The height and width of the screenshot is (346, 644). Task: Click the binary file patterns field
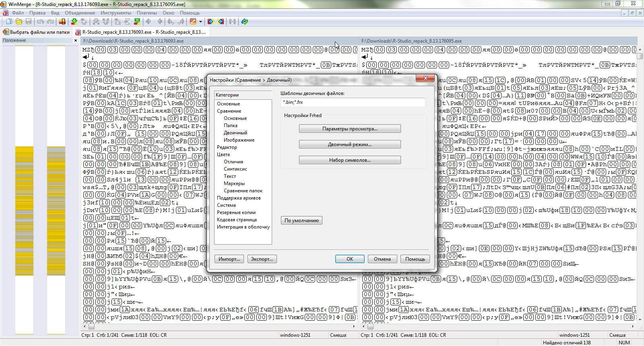353,102
